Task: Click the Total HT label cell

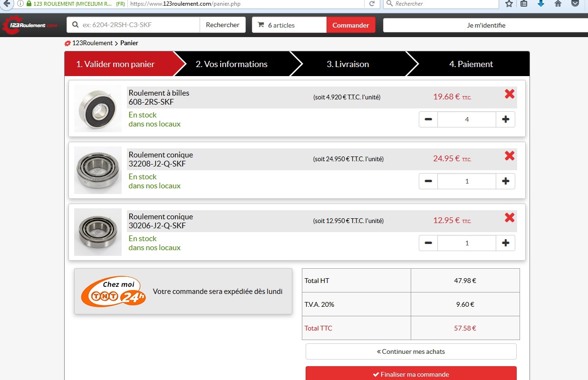Action: [357, 281]
